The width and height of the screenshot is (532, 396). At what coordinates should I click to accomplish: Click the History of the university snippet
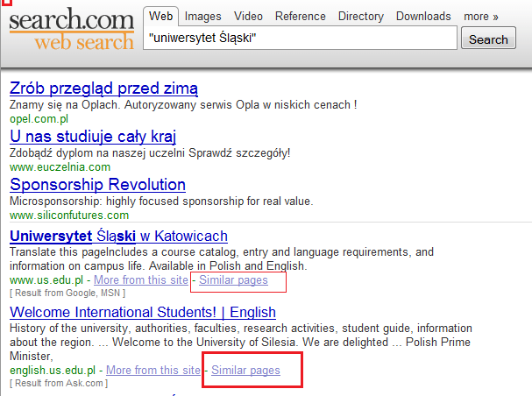tap(241, 342)
